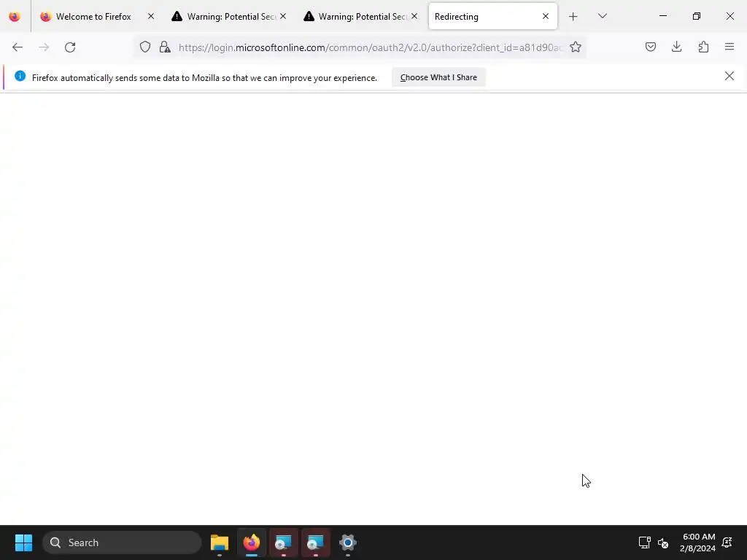
Task: Open the Downloads panel
Action: (677, 47)
